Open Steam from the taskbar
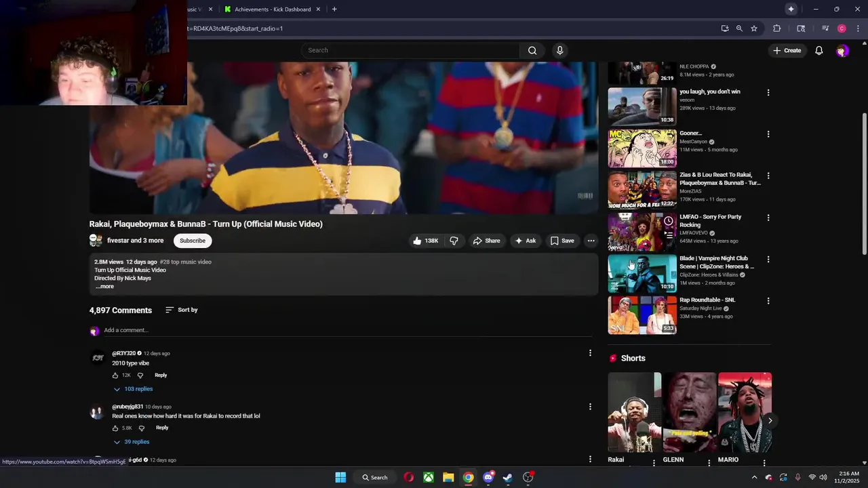This screenshot has width=868, height=488. (508, 477)
